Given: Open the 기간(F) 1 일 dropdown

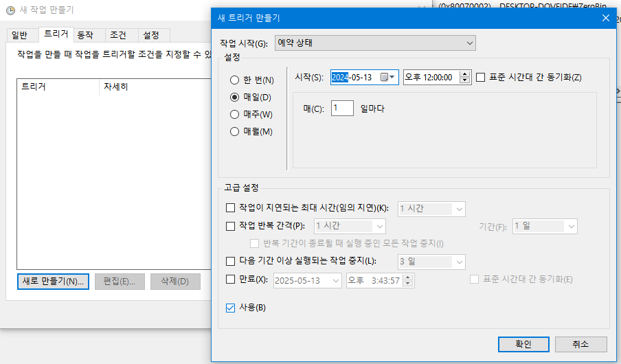Looking at the screenshot, I should [x=545, y=226].
